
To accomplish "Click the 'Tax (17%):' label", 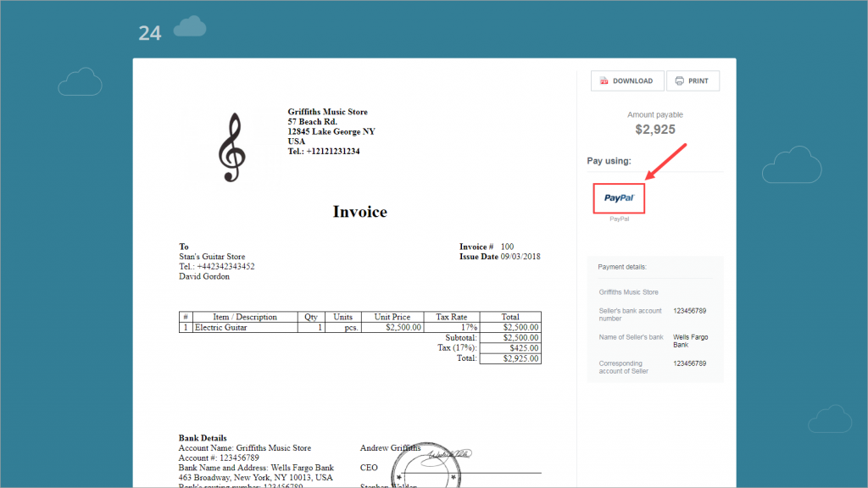I will [x=457, y=348].
